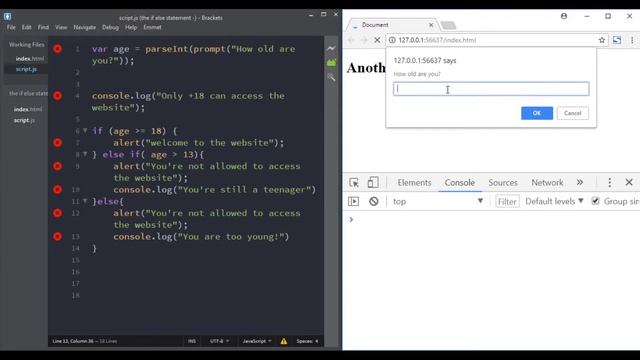Toggle the breakpoint marker on line 7

pyautogui.click(x=58, y=142)
